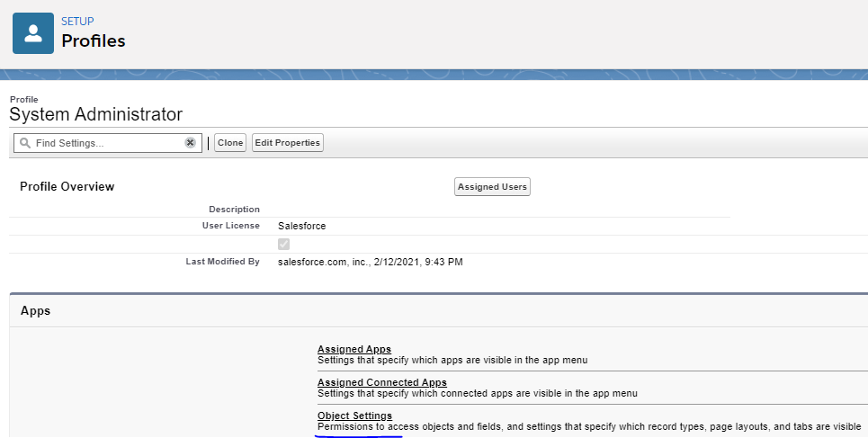Screen dimensions: 868x438
Task: Select the System Administrator profile title
Action: (95, 114)
